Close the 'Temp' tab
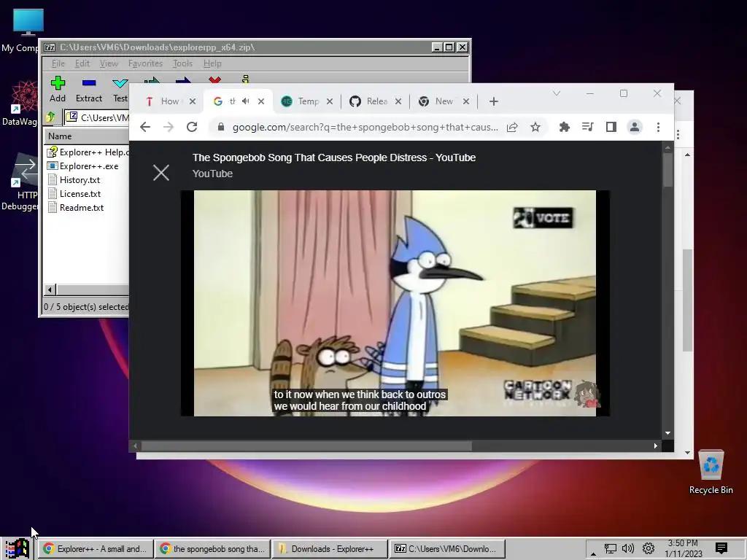Viewport: 747px width, 560px height. (330, 101)
